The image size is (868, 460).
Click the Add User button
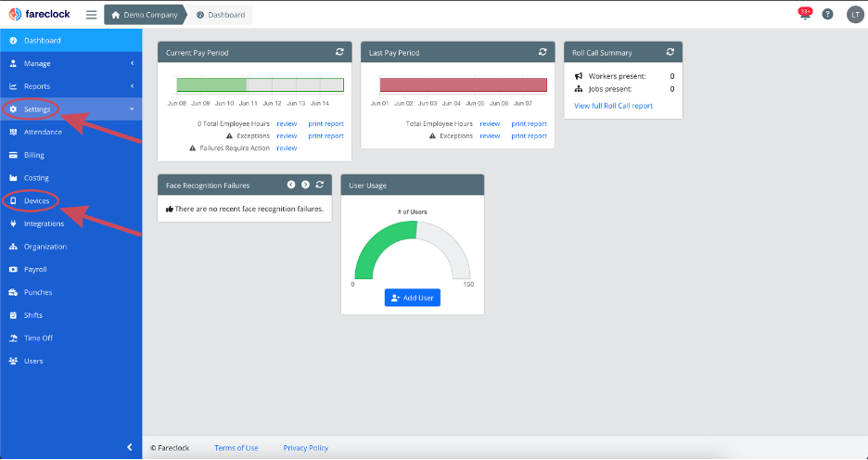(413, 298)
